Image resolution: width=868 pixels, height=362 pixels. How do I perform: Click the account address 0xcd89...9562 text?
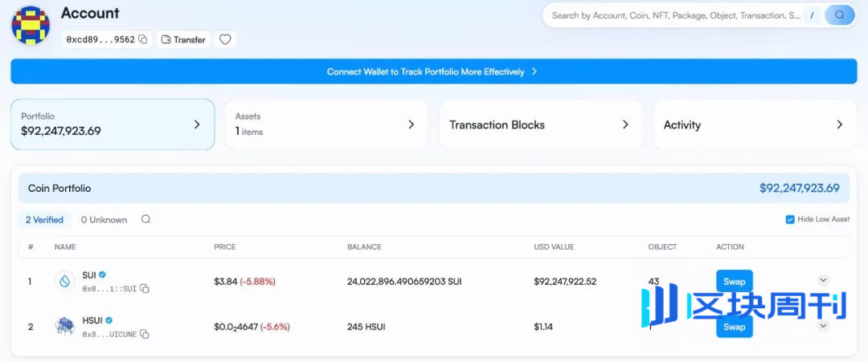[100, 39]
